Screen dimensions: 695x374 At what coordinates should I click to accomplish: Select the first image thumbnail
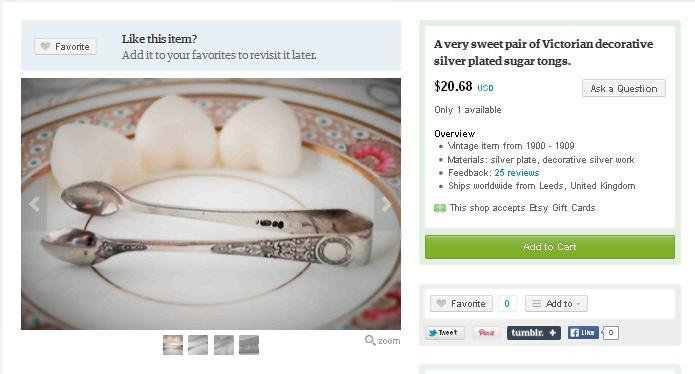(x=173, y=345)
